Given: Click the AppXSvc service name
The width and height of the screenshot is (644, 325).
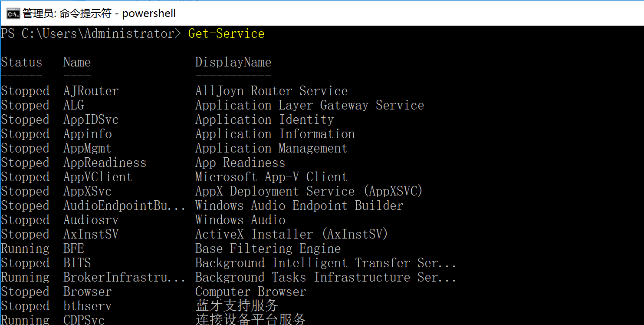Looking at the screenshot, I should 87,192.
